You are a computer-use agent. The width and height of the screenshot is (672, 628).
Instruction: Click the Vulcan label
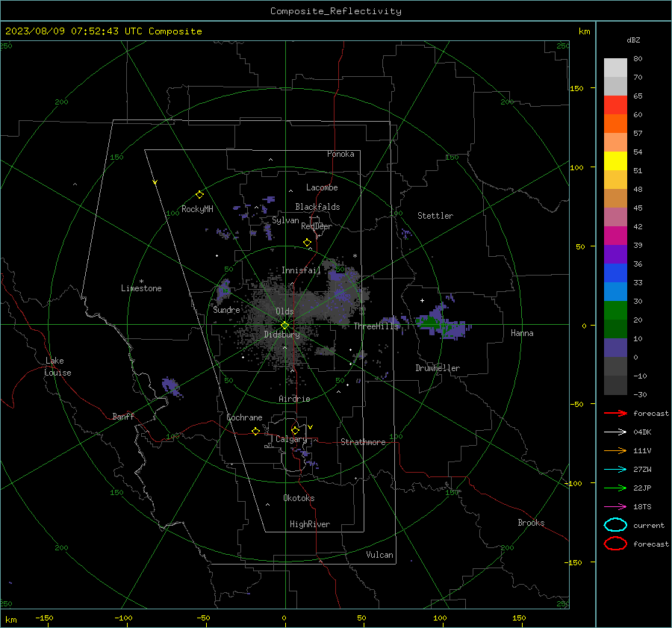pos(379,555)
